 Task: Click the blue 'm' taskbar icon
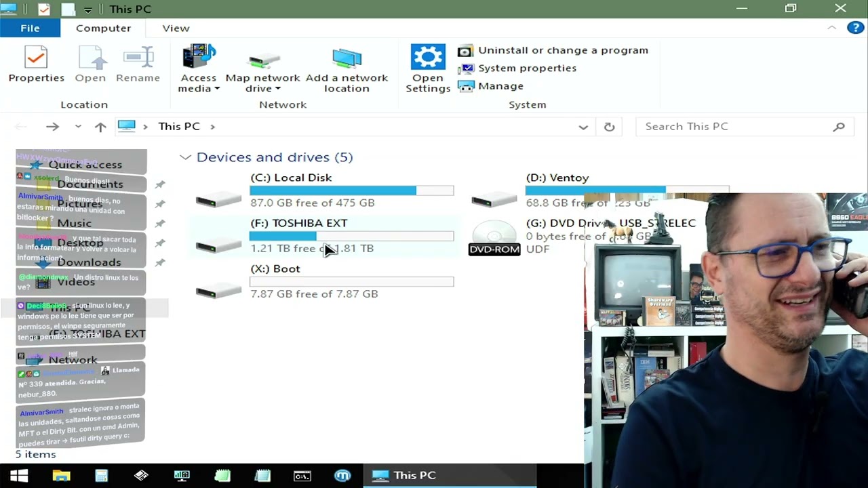[342, 476]
